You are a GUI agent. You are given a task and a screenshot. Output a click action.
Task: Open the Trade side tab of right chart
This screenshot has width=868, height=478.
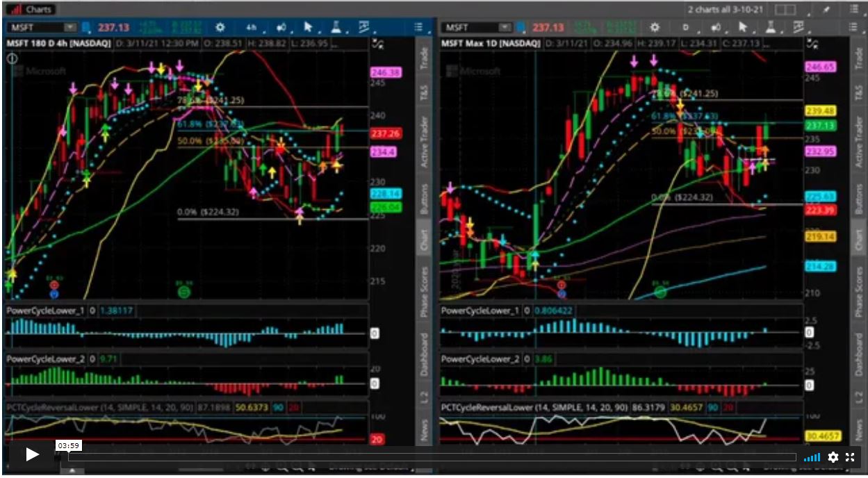[x=858, y=58]
